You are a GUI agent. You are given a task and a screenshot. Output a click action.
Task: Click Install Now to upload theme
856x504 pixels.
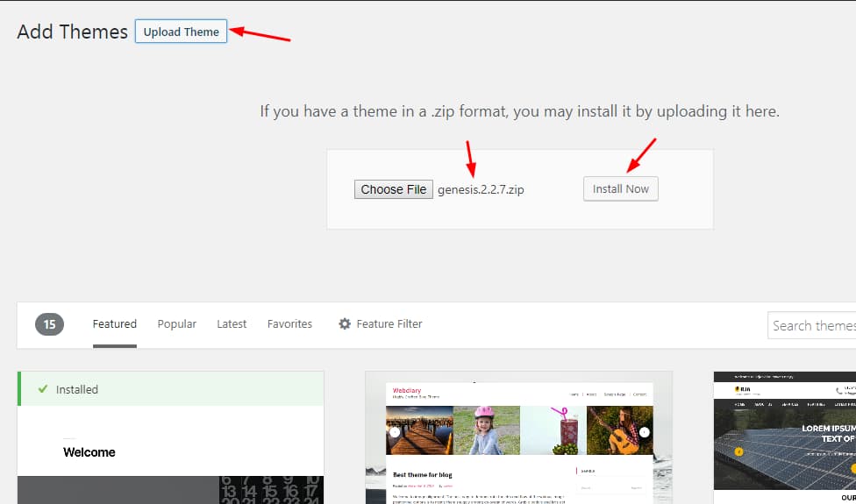620,188
